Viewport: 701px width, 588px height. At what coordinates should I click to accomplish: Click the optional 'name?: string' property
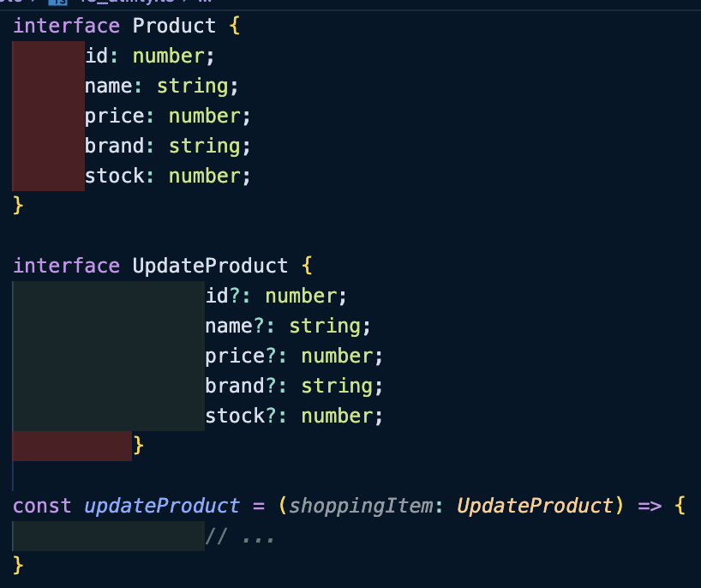pos(288,326)
